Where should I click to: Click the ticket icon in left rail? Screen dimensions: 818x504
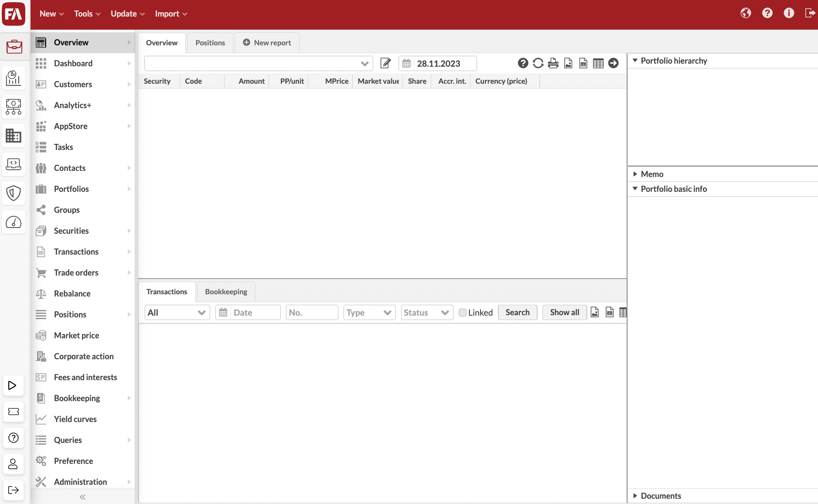13,412
